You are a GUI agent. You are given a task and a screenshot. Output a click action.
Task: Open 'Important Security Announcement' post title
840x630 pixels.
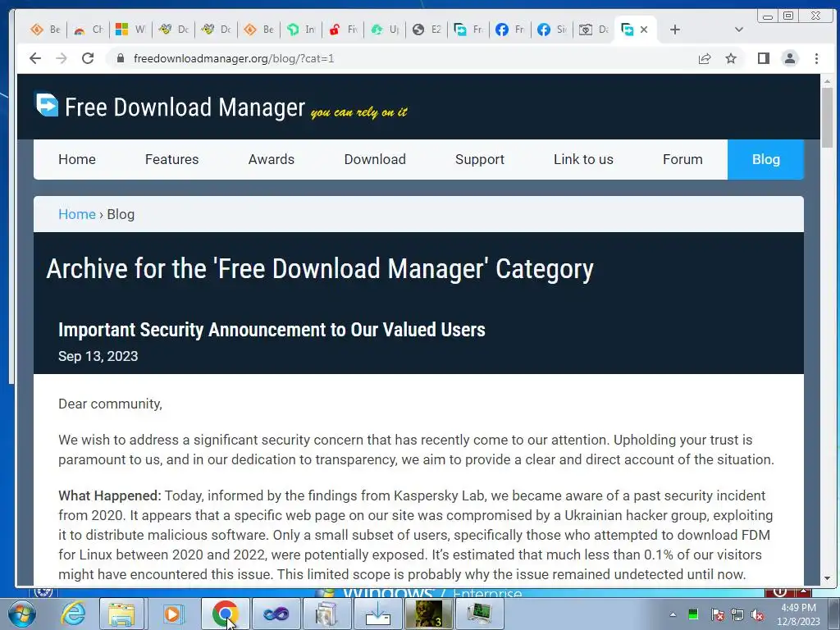click(272, 330)
